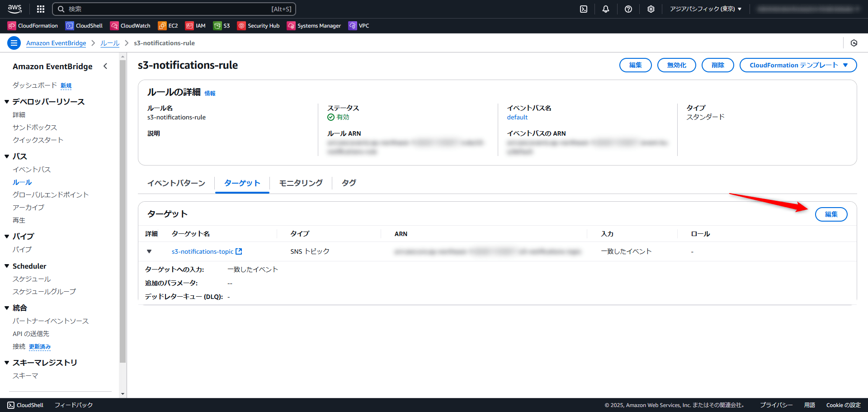The width and height of the screenshot is (868, 412).
Task: Click the 削除 button
Action: [717, 65]
